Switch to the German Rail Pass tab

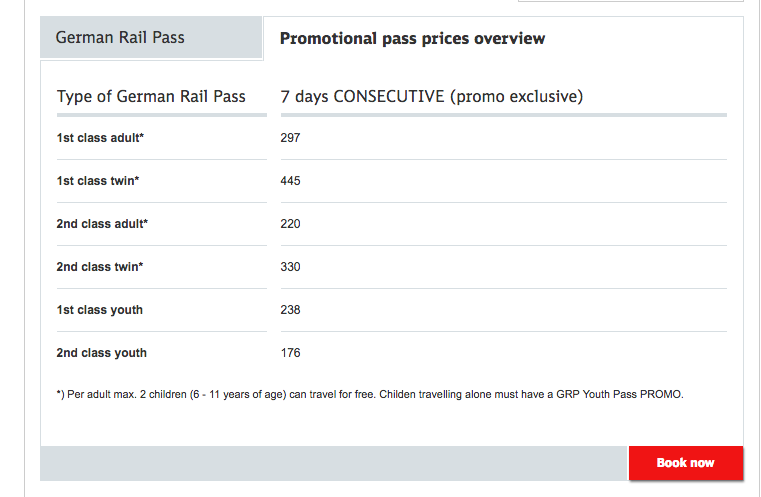pyautogui.click(x=151, y=37)
